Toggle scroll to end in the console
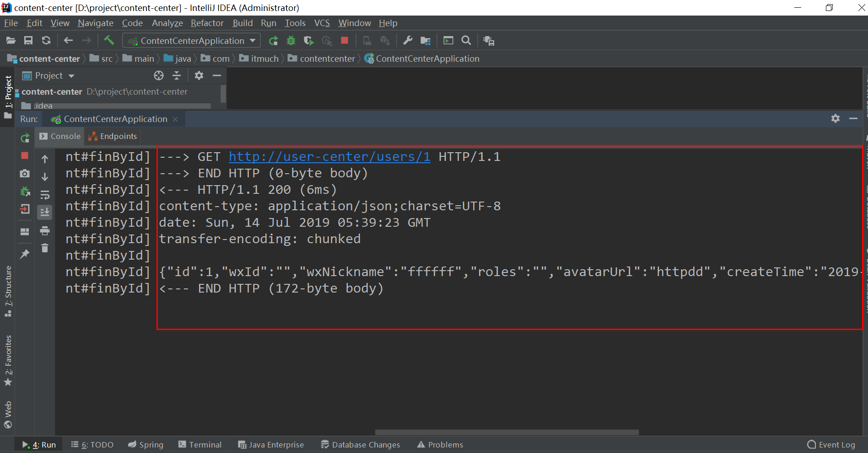 [x=45, y=212]
